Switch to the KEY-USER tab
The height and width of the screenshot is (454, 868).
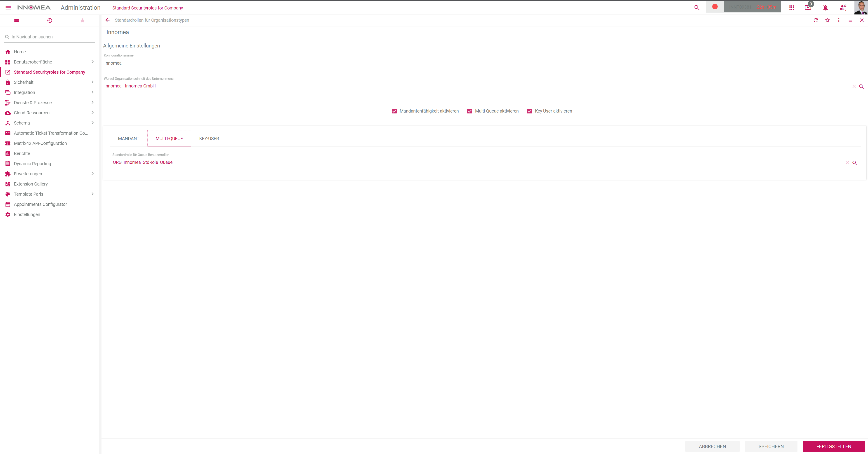click(x=209, y=139)
